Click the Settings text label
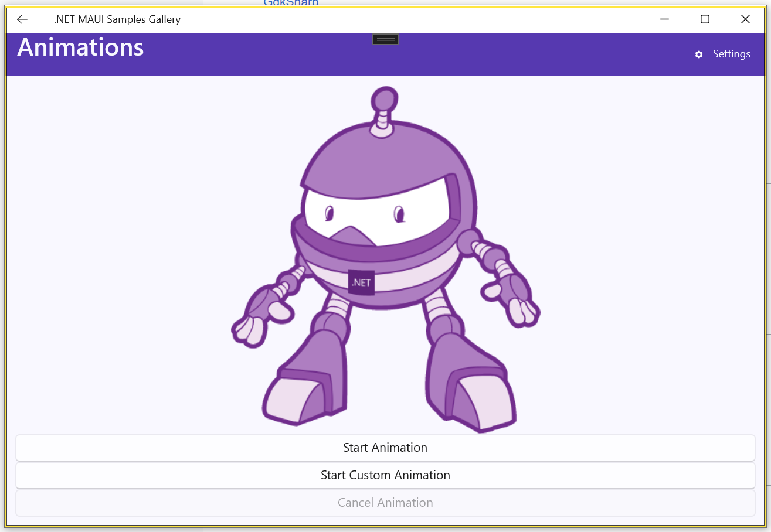The image size is (771, 532). tap(731, 54)
